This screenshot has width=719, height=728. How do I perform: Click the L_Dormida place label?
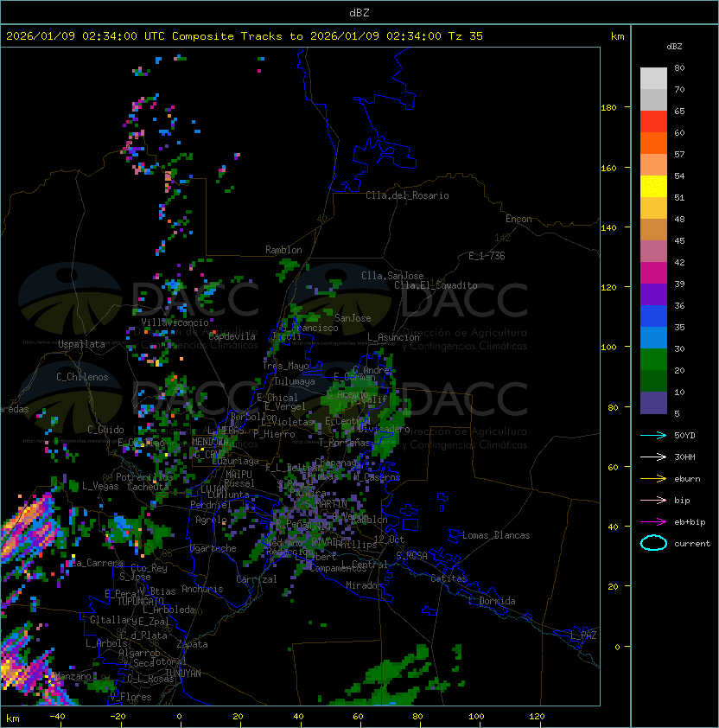point(492,601)
